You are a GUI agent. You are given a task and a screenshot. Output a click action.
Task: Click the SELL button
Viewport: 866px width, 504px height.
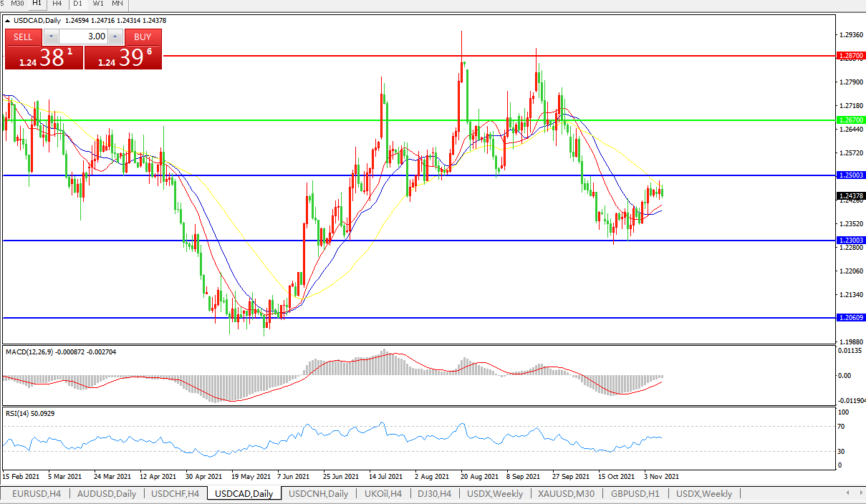[23, 37]
